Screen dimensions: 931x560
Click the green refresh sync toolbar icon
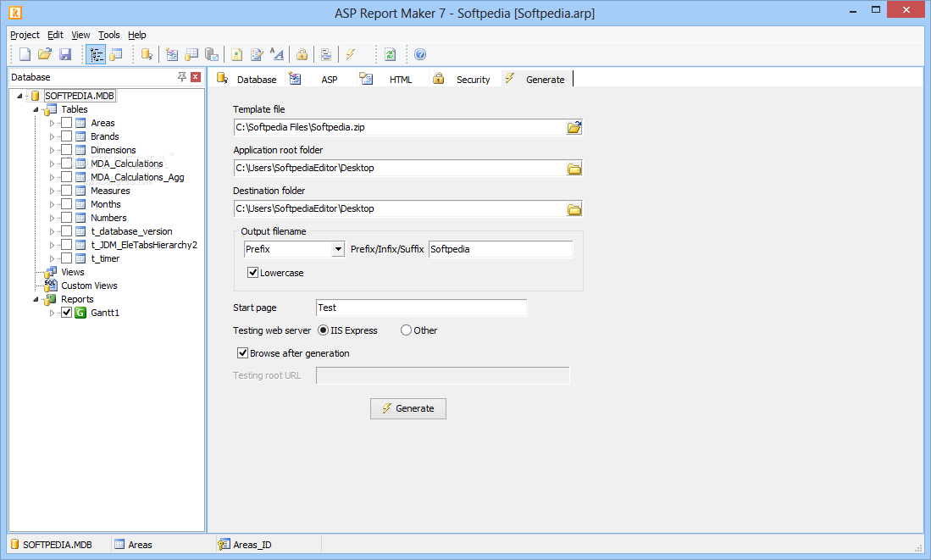390,54
